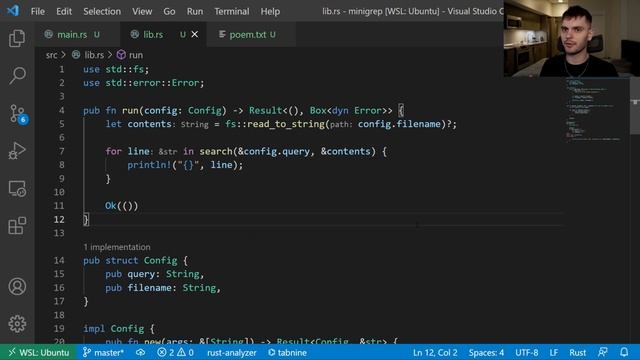The height and width of the screenshot is (360, 640).
Task: Click the read_to_string function call
Action: pyautogui.click(x=286, y=124)
